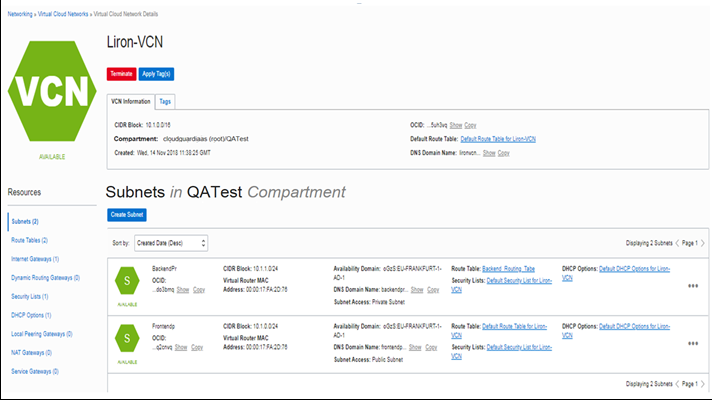Click the CIDR Block 10.1.1.0/24 text

click(251, 269)
